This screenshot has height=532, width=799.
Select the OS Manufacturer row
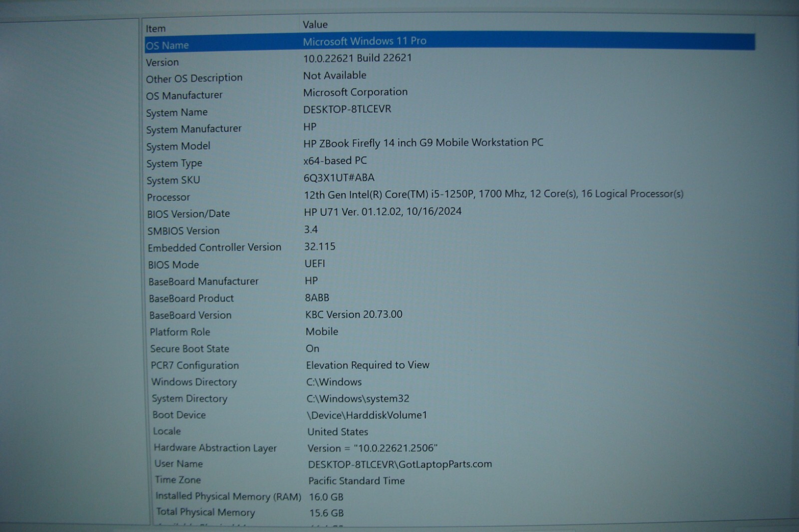point(184,95)
